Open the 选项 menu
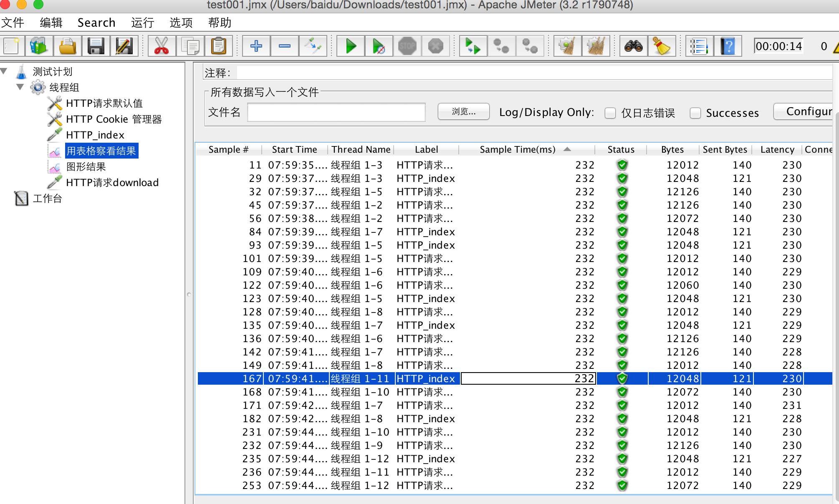The width and height of the screenshot is (839, 504). coord(181,23)
